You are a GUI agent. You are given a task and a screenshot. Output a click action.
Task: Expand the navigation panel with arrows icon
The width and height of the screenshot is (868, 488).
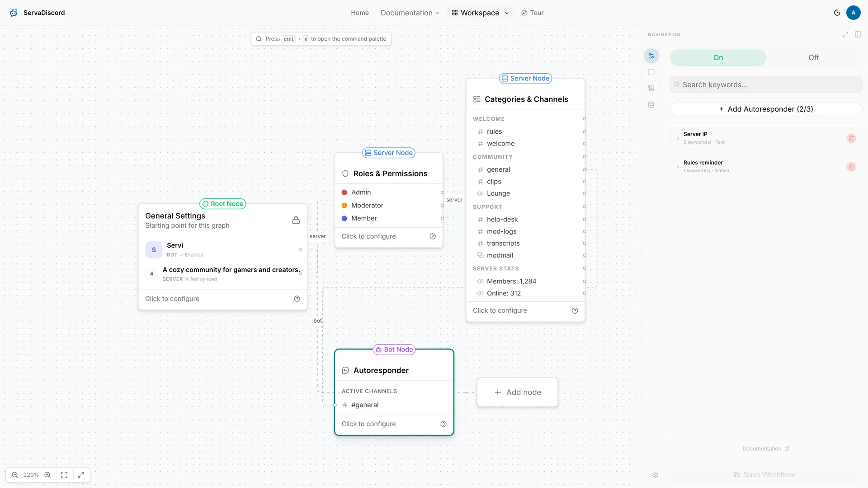click(x=845, y=34)
